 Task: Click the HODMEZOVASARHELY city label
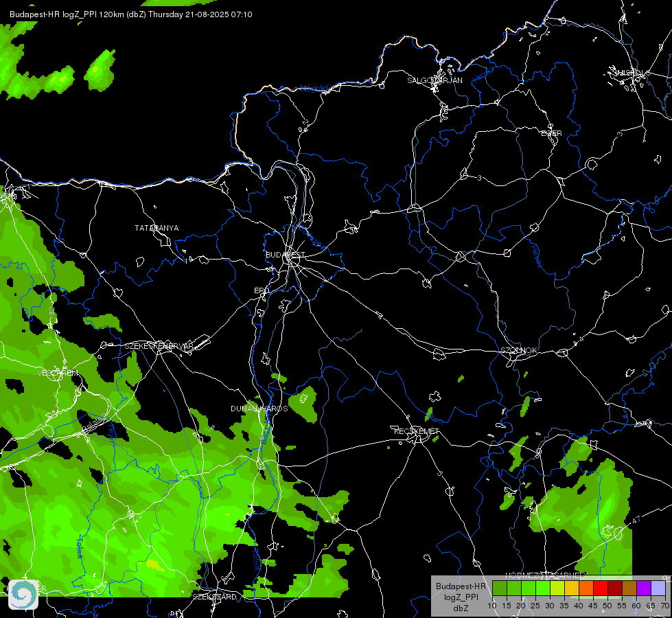tap(546, 575)
